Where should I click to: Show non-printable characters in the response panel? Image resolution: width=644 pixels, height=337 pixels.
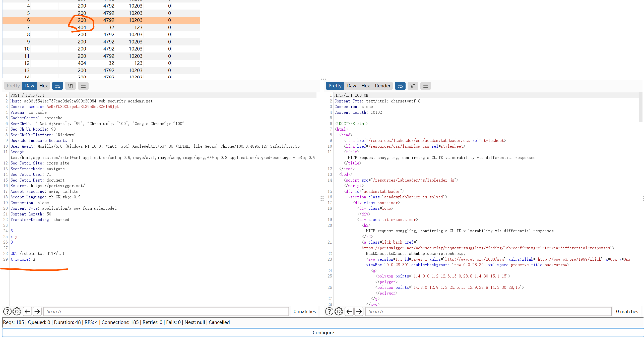pyautogui.click(x=413, y=86)
